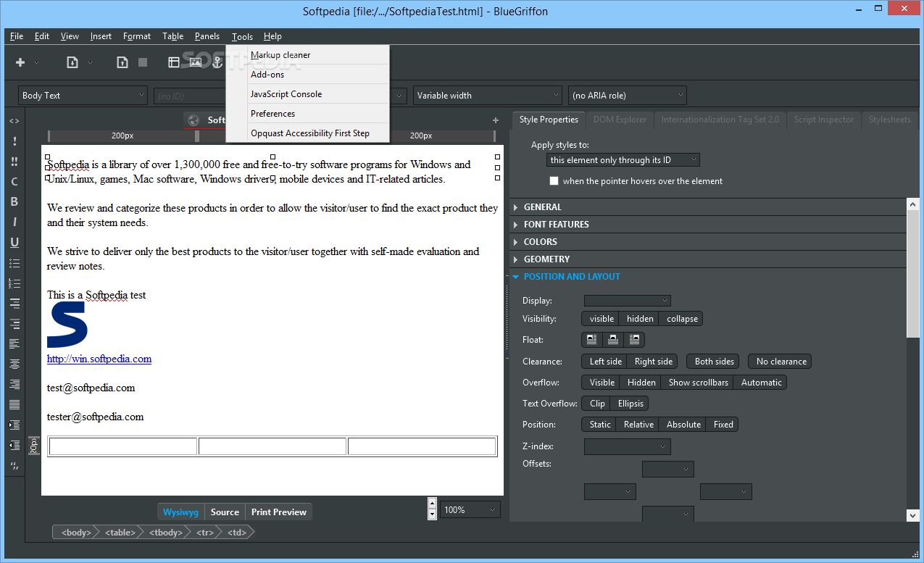924x563 pixels.
Task: Open Preferences from Tools menu
Action: point(308,114)
